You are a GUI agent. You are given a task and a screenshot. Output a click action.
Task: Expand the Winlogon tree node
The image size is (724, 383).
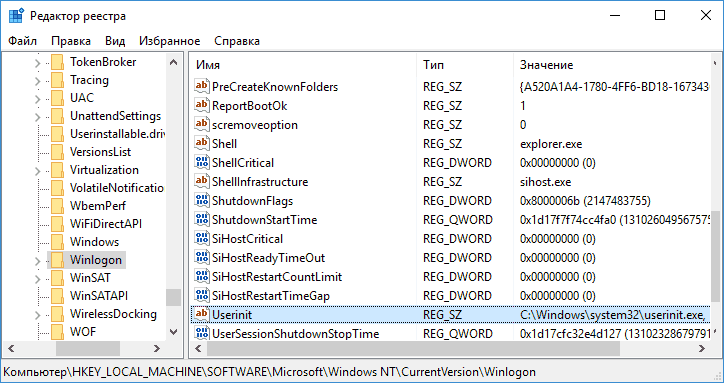pyautogui.click(x=37, y=261)
